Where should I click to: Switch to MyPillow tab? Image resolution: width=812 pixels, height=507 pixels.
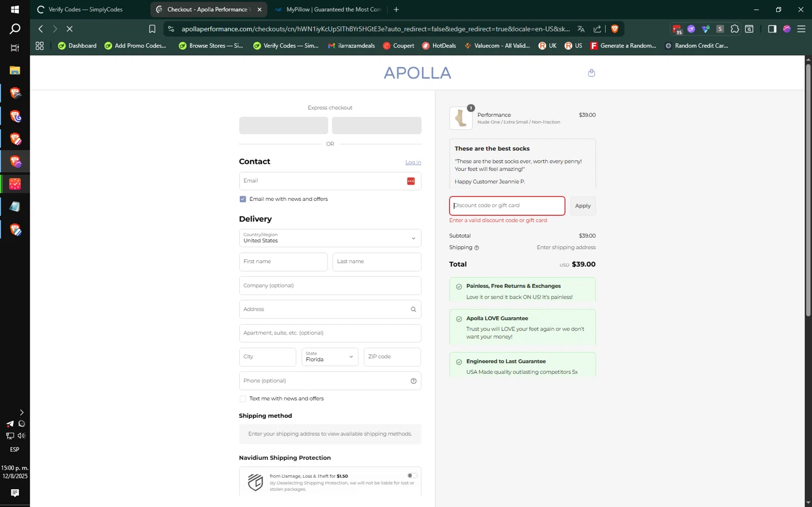point(328,9)
